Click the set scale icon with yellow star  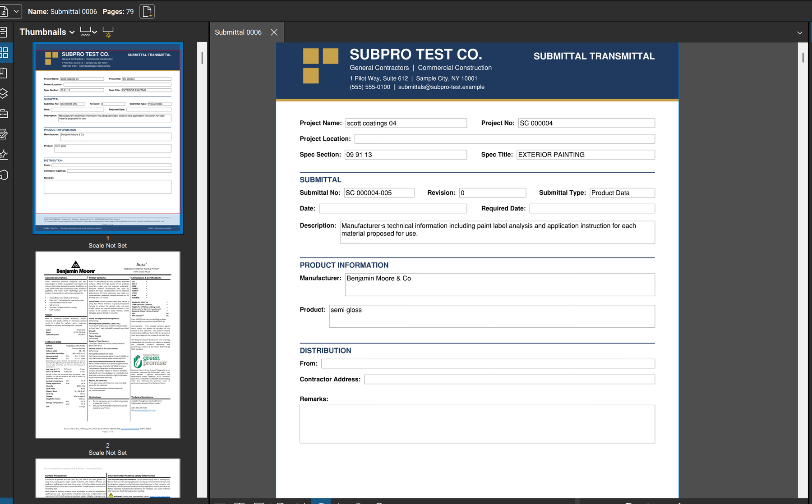point(108,32)
